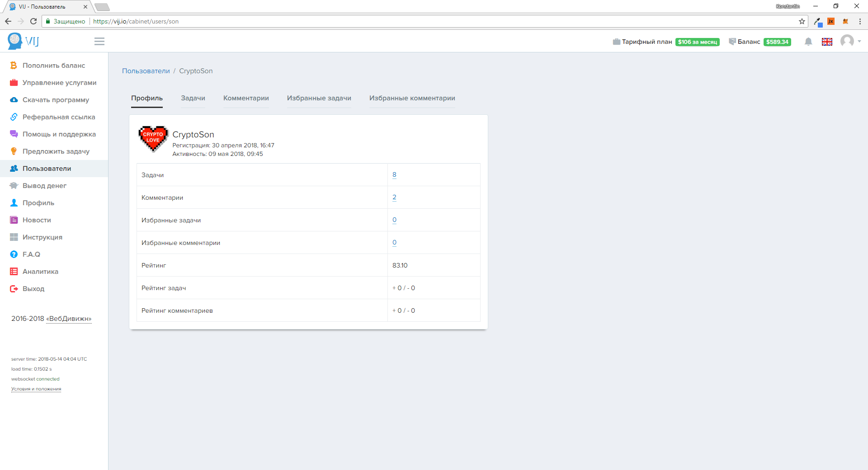Click the cloud download icon for Скачать программу

tap(14, 100)
